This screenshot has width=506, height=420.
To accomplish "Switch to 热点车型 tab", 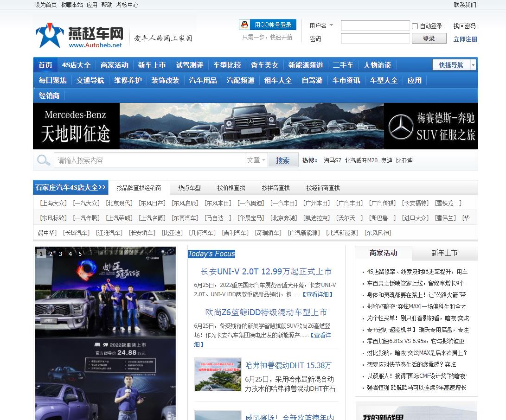I will (189, 188).
